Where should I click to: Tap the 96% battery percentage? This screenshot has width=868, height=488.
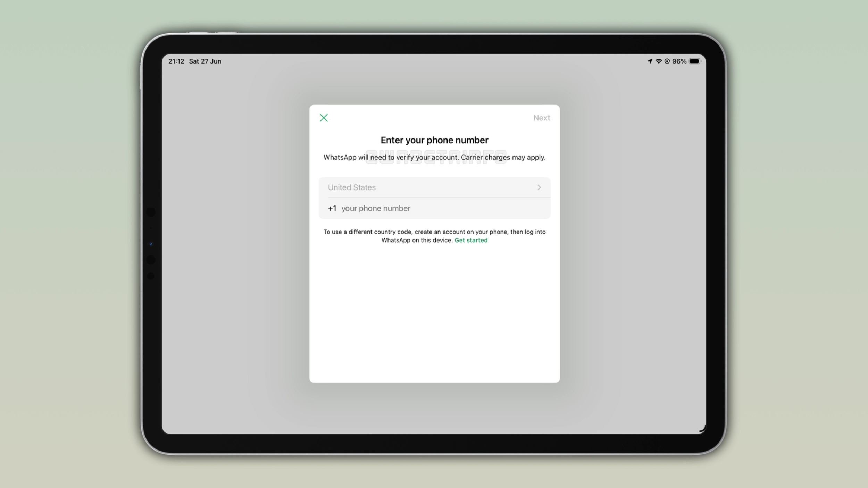click(x=679, y=61)
